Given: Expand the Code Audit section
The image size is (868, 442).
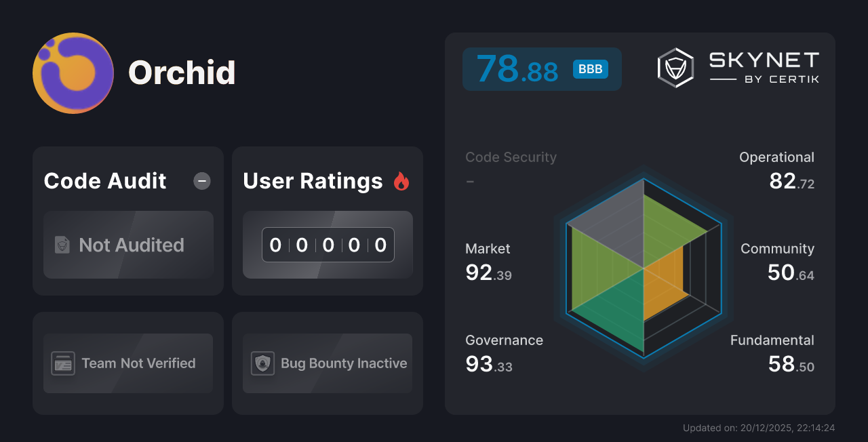Looking at the screenshot, I should click(x=104, y=180).
